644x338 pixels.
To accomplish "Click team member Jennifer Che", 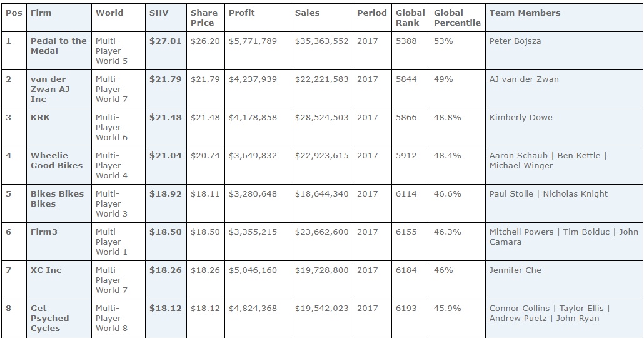I will [x=515, y=270].
